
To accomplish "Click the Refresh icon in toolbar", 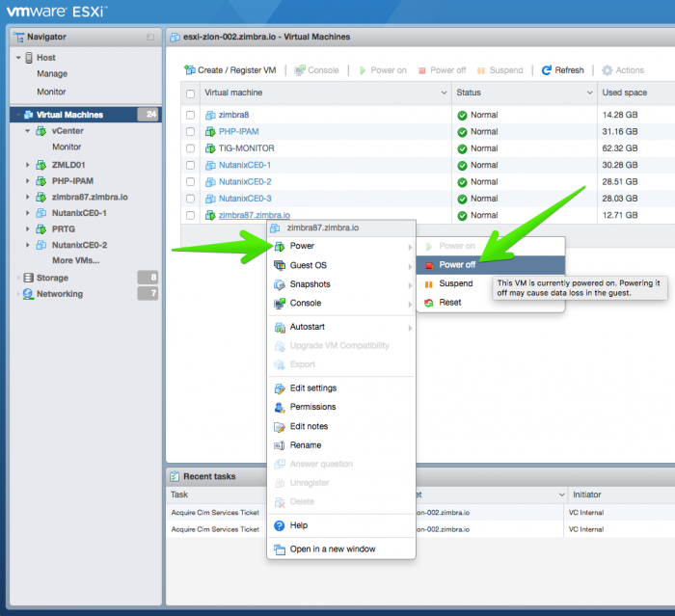I will pos(547,70).
